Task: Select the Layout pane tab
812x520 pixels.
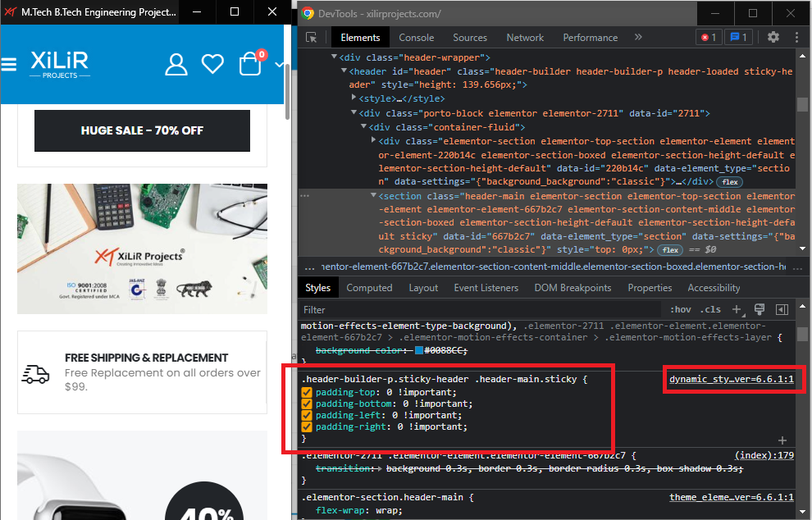Action: 423,287
